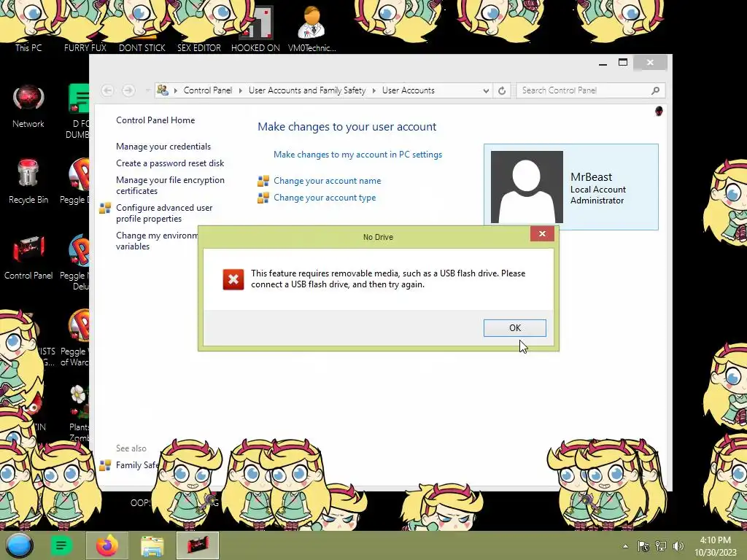
Task: Click the Search Control Panel field
Action: pyautogui.click(x=591, y=90)
